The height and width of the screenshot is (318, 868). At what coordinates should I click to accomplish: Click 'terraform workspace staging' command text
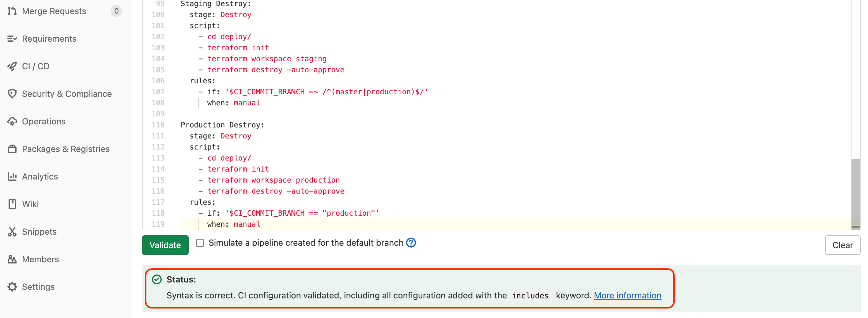coord(267,59)
